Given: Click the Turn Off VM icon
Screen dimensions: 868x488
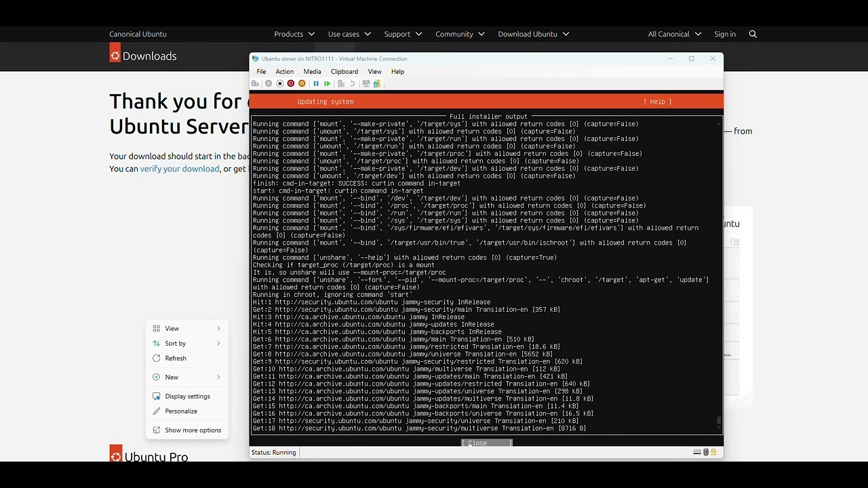Looking at the screenshot, I should (x=279, y=83).
